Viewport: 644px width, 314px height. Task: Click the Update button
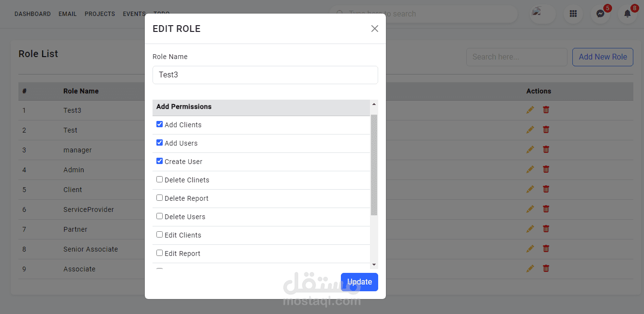[359, 282]
